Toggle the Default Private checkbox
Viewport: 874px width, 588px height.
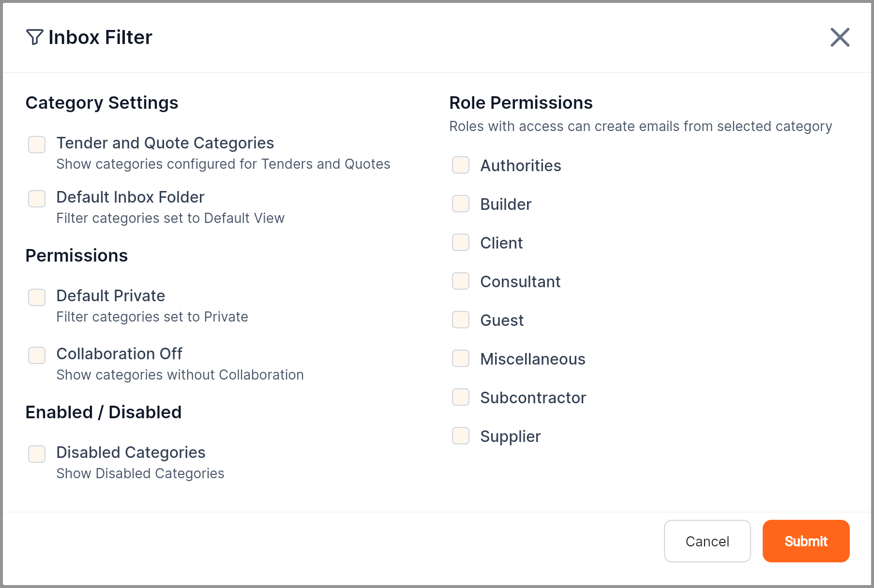(x=37, y=297)
